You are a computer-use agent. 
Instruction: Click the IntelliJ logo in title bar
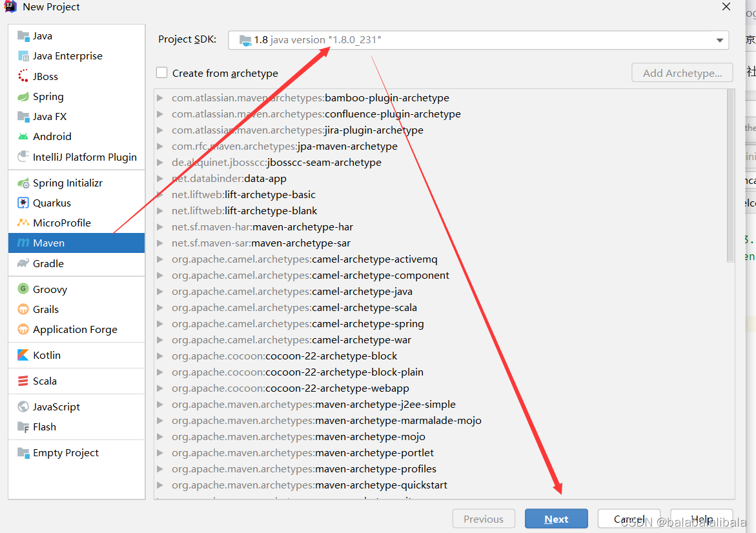(10, 6)
